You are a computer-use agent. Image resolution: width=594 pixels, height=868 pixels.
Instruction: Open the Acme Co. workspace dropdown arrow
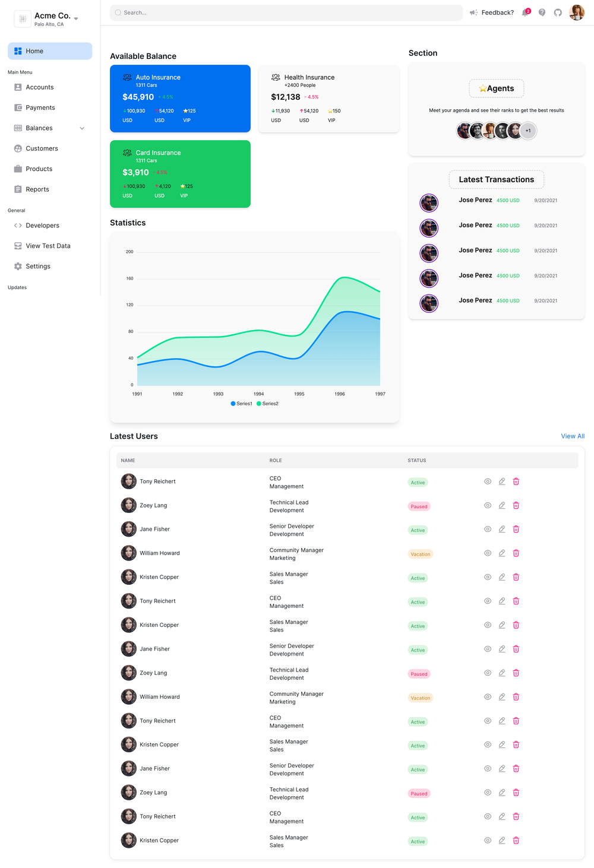76,19
